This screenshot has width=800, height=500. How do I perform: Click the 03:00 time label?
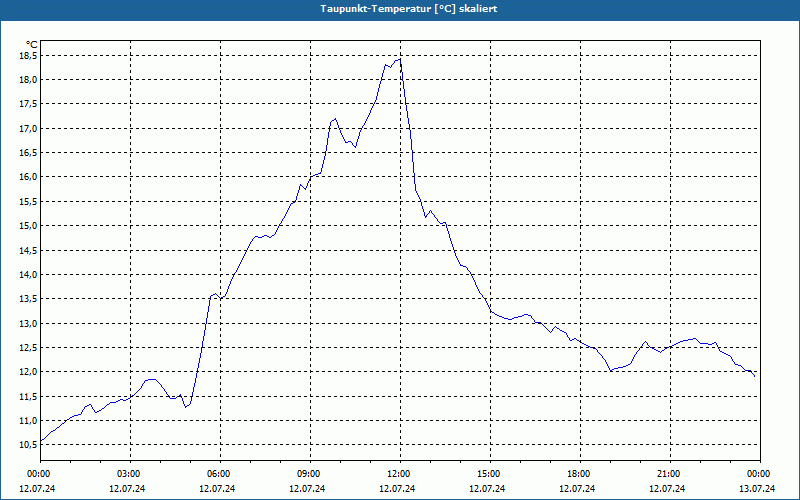point(131,474)
